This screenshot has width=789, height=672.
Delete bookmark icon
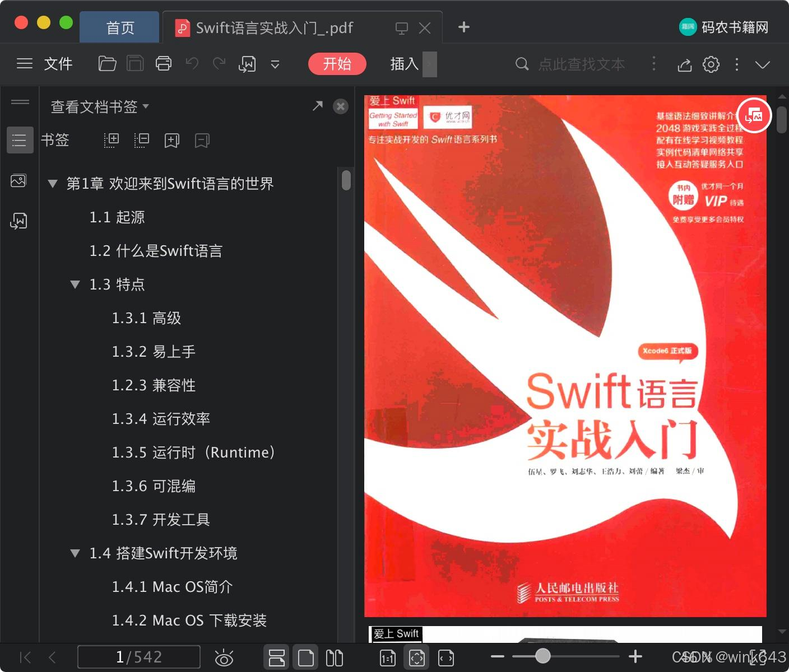point(202,141)
